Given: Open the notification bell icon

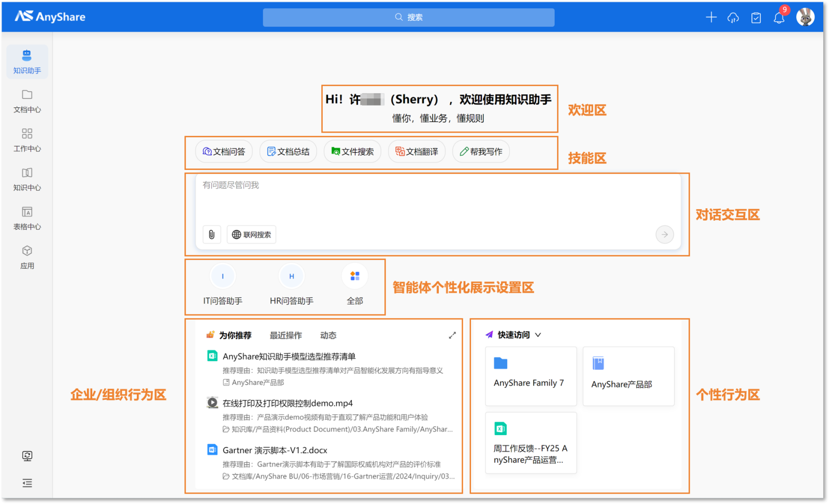Looking at the screenshot, I should [x=779, y=18].
